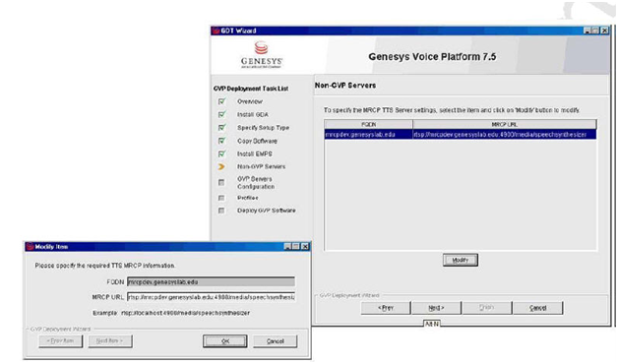The height and width of the screenshot is (364, 618).
Task: Select the mrcpdev.genesyslab.edu table row
Action: [x=461, y=135]
